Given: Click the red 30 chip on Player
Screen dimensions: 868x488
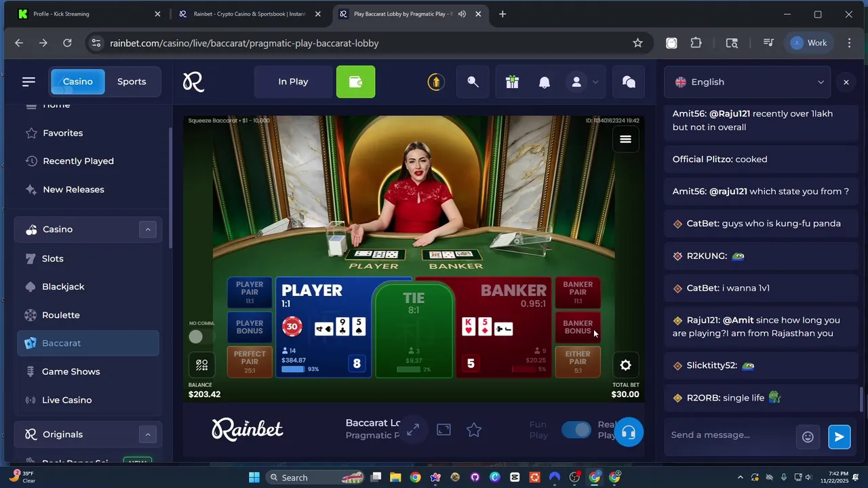Looking at the screenshot, I should point(292,327).
